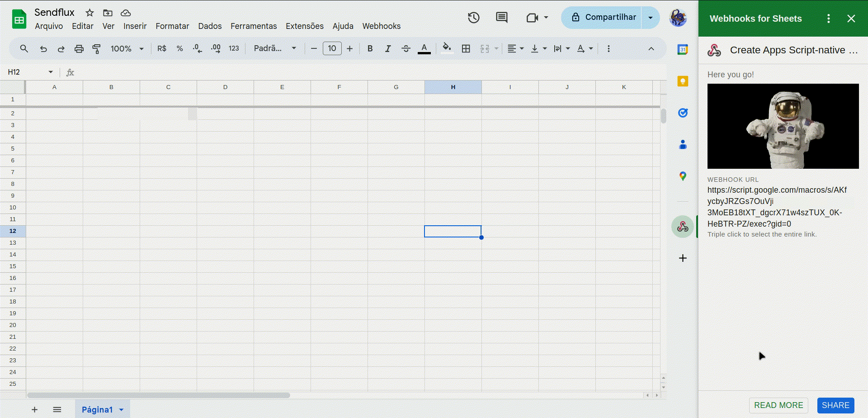
Task: Open the Formatar menu
Action: [172, 26]
